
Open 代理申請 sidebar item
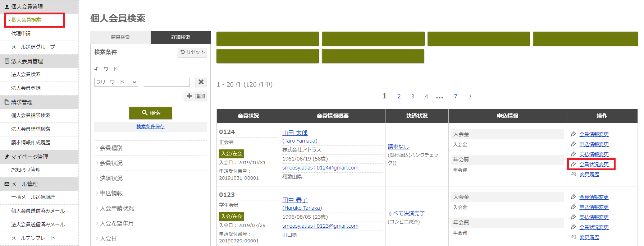[x=21, y=33]
